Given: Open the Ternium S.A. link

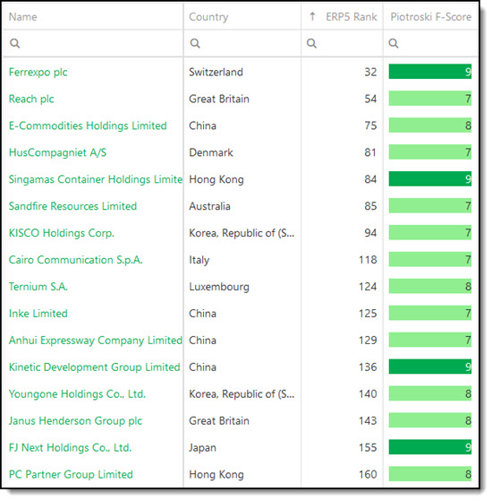Looking at the screenshot, I should click(x=38, y=287).
